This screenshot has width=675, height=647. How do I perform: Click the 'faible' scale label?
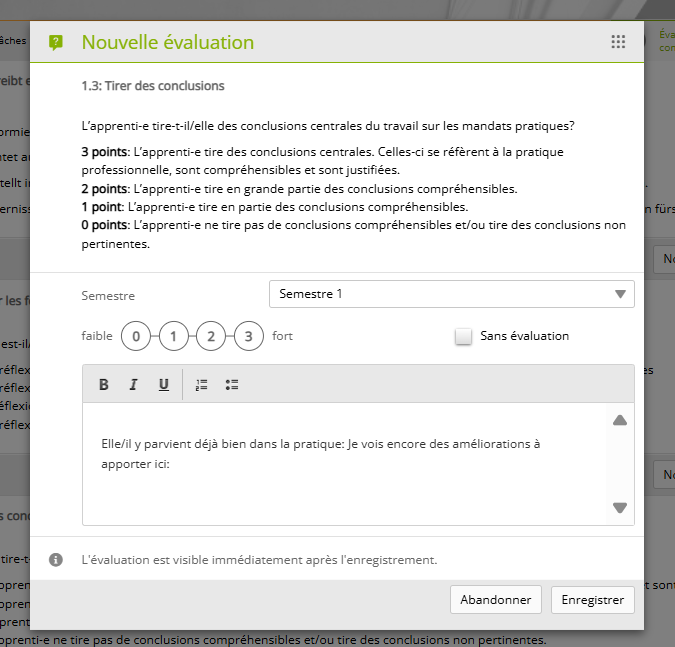click(97, 336)
